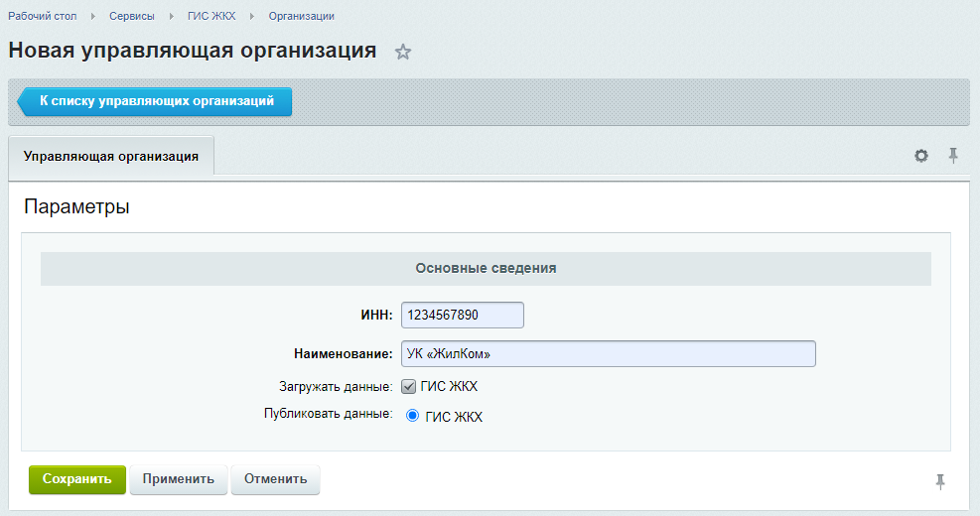
Task: Open the Организации breadcrumb link
Action: (301, 17)
